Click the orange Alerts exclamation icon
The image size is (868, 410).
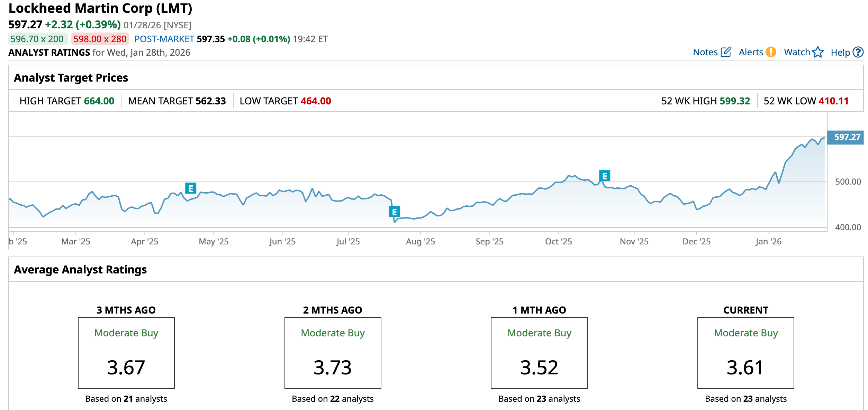(x=771, y=52)
